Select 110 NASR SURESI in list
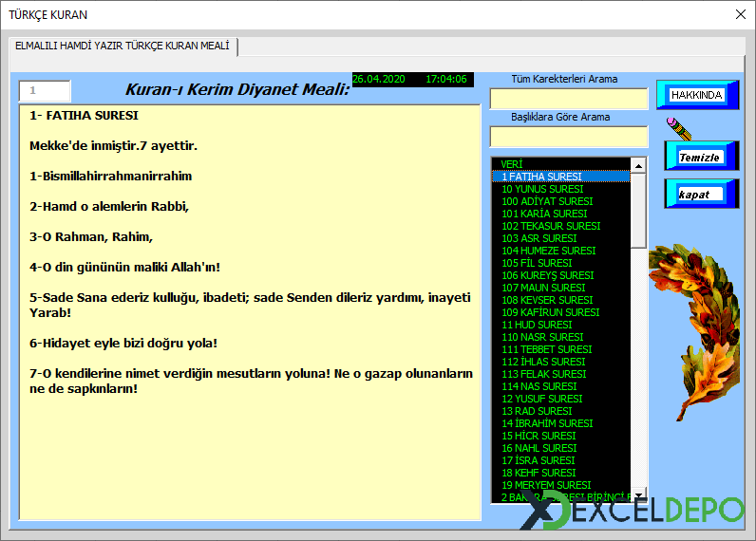 click(561, 337)
